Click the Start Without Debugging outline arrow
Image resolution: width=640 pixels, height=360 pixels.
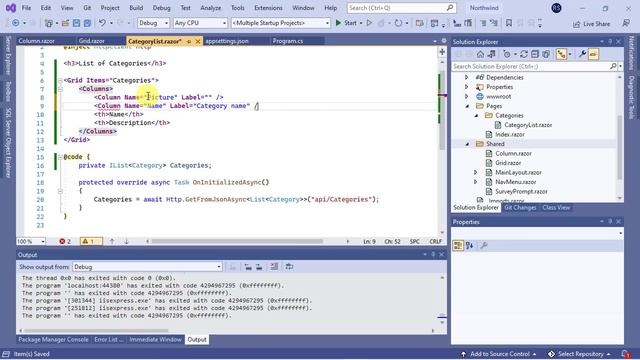coord(369,23)
